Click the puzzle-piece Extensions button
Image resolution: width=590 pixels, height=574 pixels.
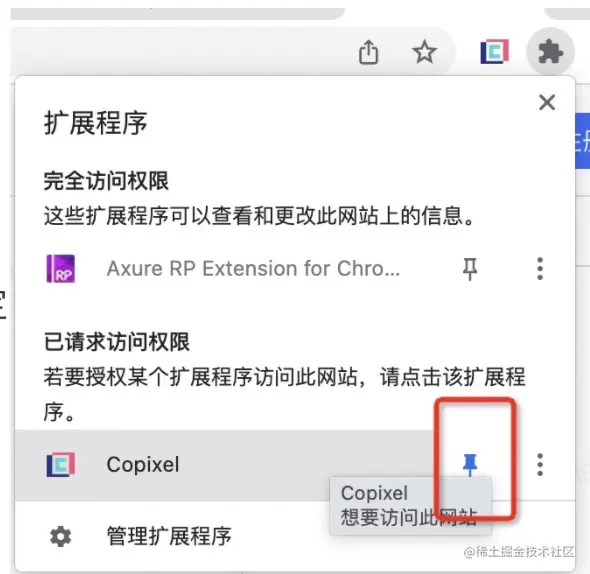(x=550, y=52)
